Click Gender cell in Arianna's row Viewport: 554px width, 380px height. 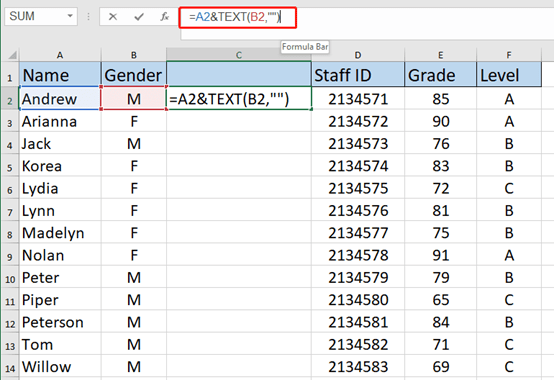pyautogui.click(x=134, y=121)
